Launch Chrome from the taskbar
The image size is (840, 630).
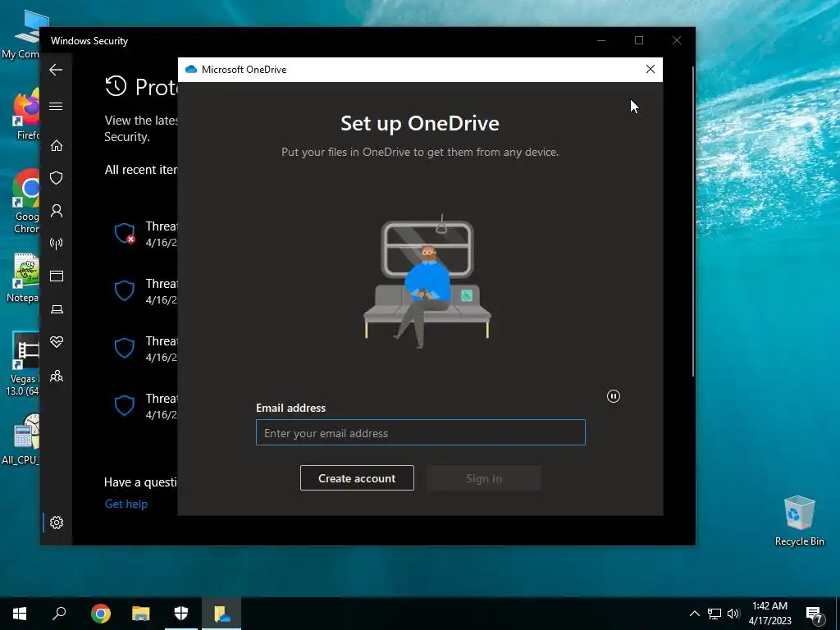pyautogui.click(x=101, y=614)
